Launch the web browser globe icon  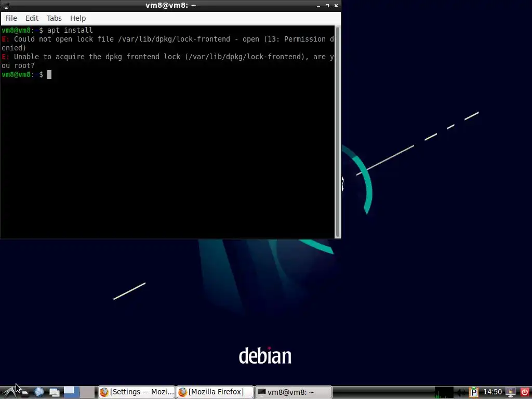click(38, 392)
